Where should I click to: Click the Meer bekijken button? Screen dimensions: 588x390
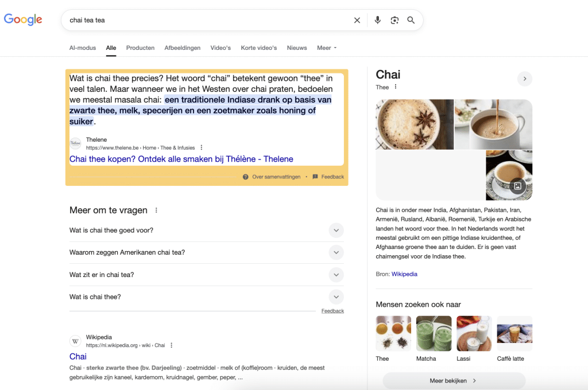click(454, 380)
